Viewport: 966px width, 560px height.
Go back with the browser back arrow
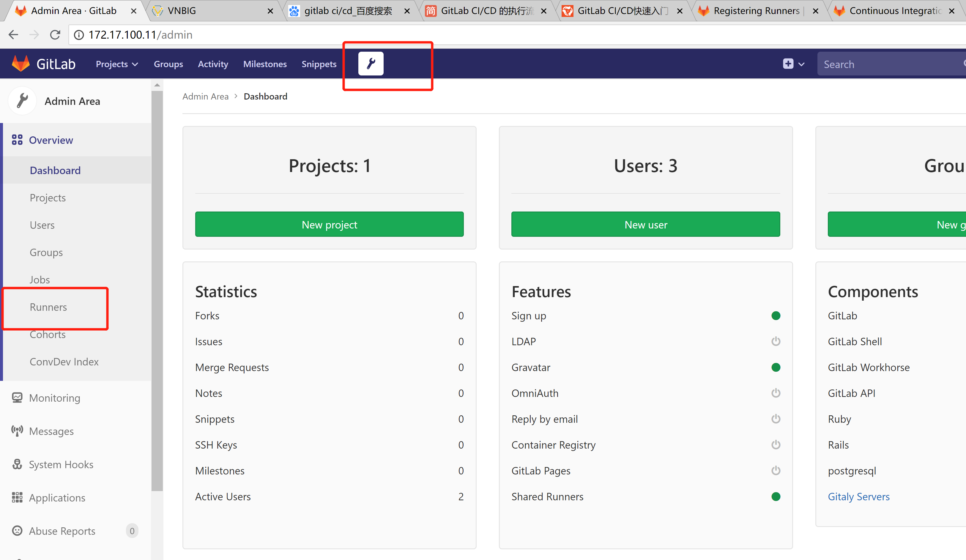[x=13, y=35]
